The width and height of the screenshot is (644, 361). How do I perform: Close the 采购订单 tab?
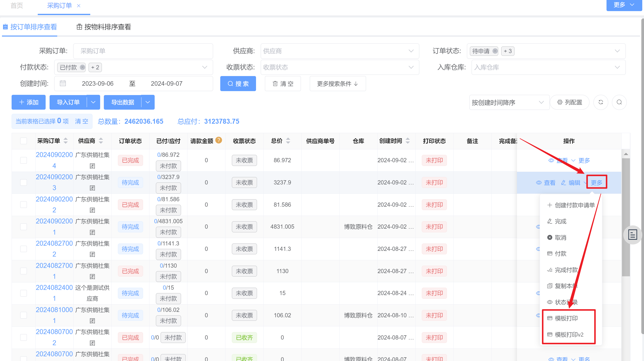coord(78,5)
